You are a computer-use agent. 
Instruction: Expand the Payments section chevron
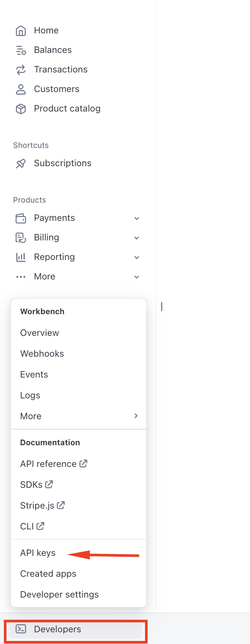137,218
